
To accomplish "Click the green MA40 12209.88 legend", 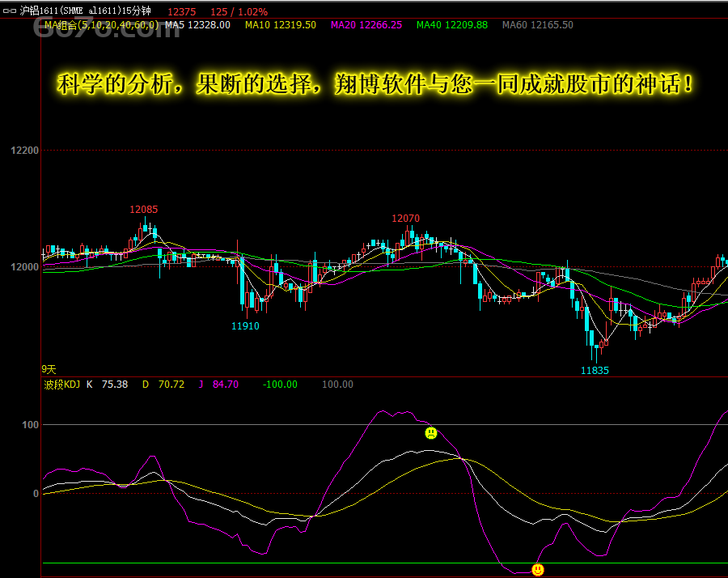I will 452,25.
